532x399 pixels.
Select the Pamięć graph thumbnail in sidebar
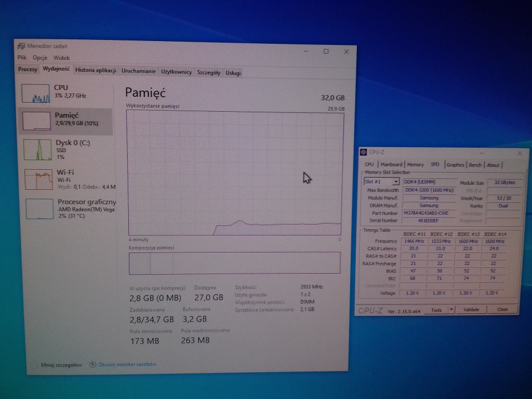(x=36, y=121)
